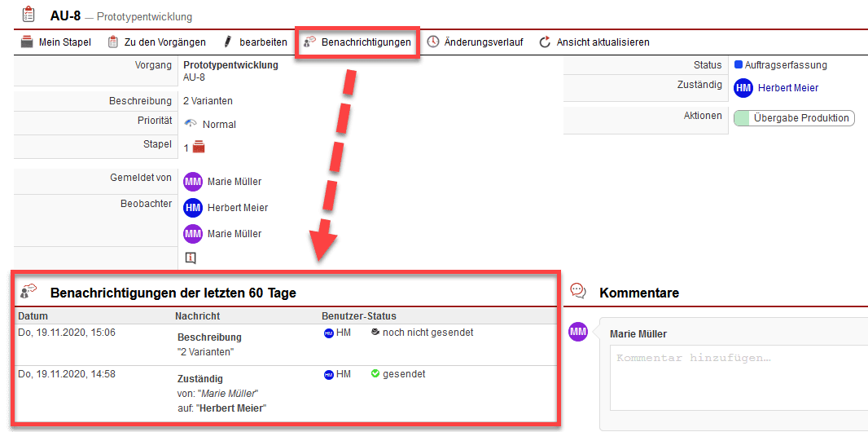
Task: Click the blue Auftragserfassung status square
Action: click(x=738, y=64)
